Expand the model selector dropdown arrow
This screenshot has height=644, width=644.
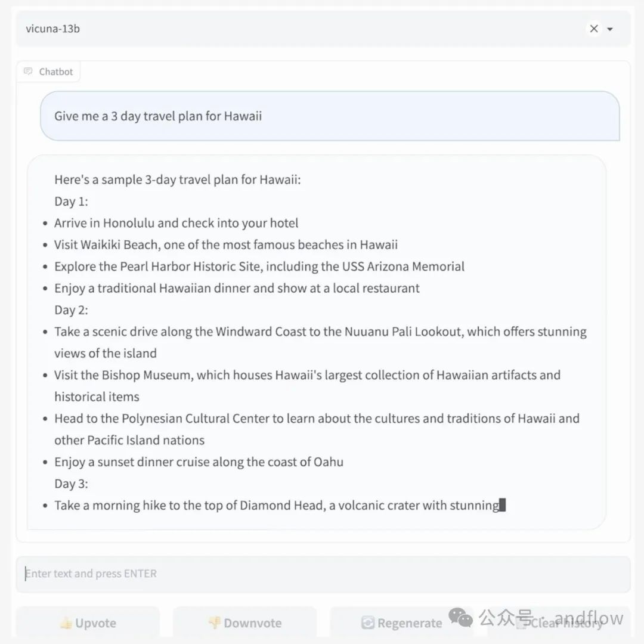click(x=610, y=29)
